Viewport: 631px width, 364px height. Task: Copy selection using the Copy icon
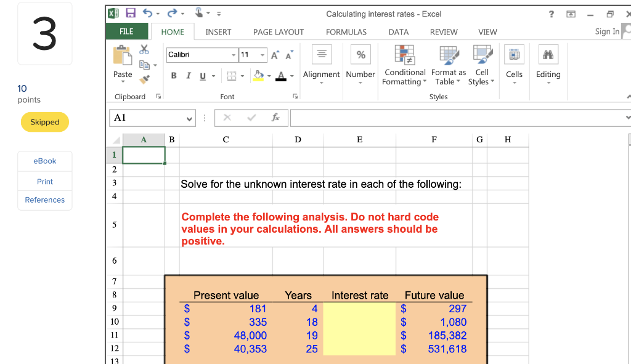[x=144, y=64]
